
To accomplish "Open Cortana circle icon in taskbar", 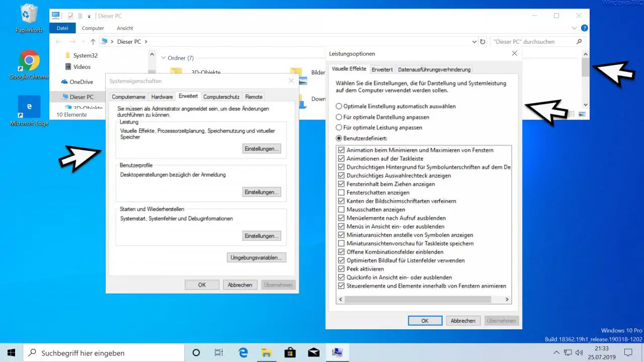I will tap(196, 353).
